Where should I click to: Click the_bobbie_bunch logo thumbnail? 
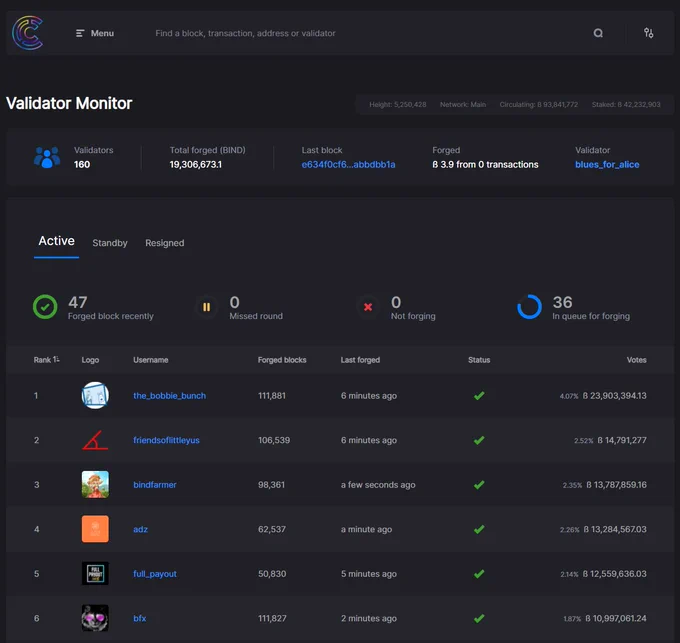95,395
